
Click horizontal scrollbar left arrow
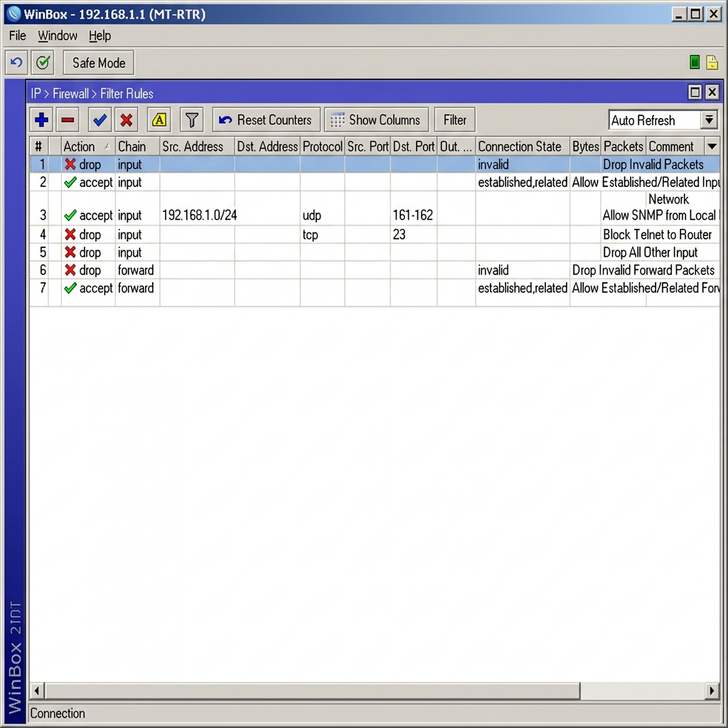pyautogui.click(x=37, y=691)
